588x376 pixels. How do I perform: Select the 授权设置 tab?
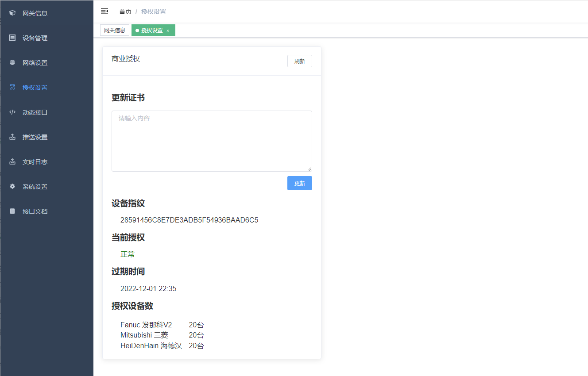(x=151, y=31)
